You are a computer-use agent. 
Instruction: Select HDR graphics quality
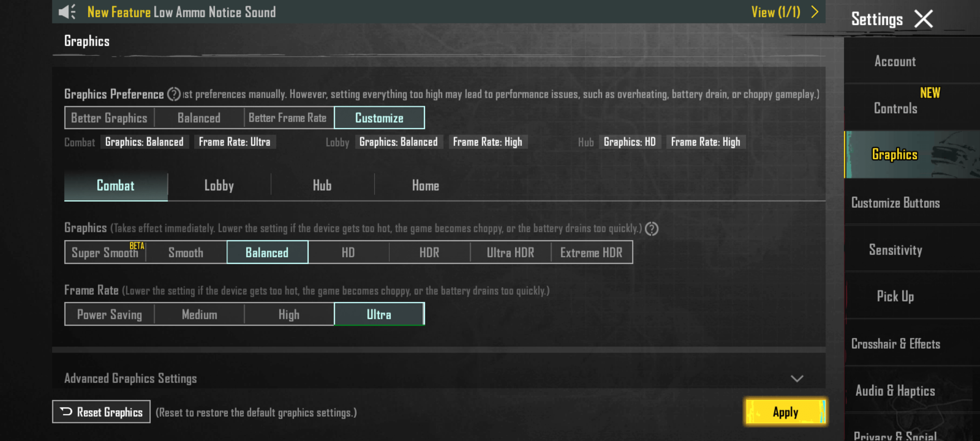(x=429, y=252)
